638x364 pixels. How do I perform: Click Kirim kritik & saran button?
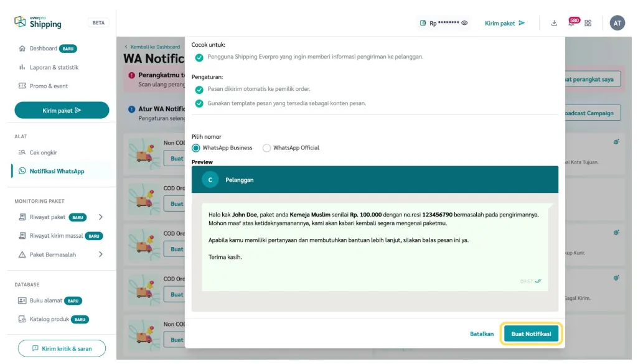point(62,348)
